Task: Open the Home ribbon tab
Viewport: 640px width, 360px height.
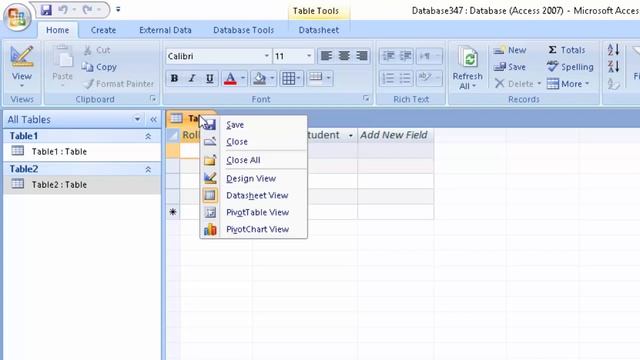Action: [x=58, y=30]
